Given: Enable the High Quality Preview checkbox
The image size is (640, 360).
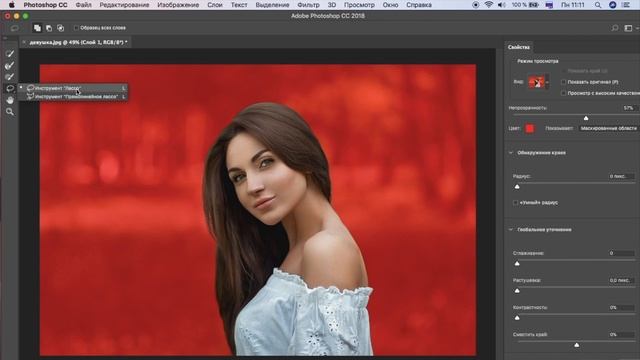Looking at the screenshot, I should (564, 93).
